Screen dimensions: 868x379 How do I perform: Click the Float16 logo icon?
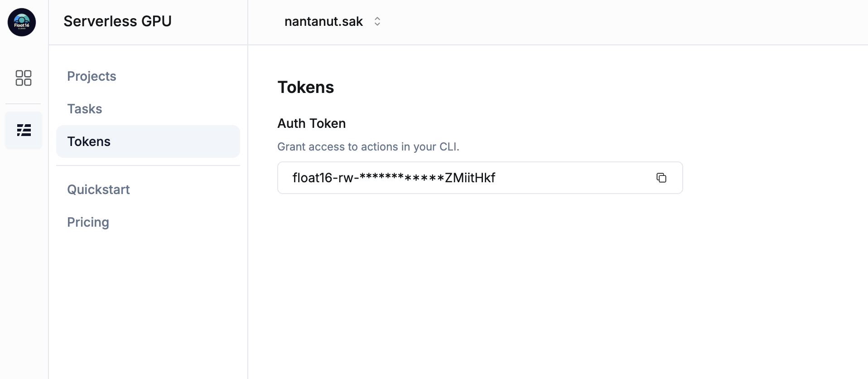coord(22,22)
